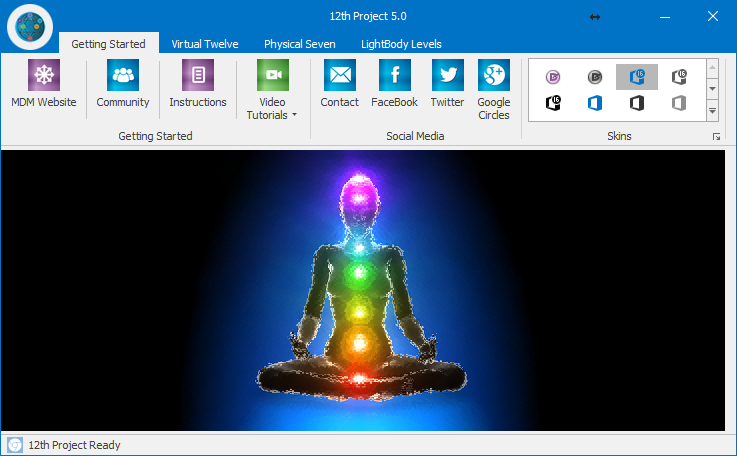The height and width of the screenshot is (456, 737).
Task: Click the double-arrow title bar button
Action: [x=595, y=17]
